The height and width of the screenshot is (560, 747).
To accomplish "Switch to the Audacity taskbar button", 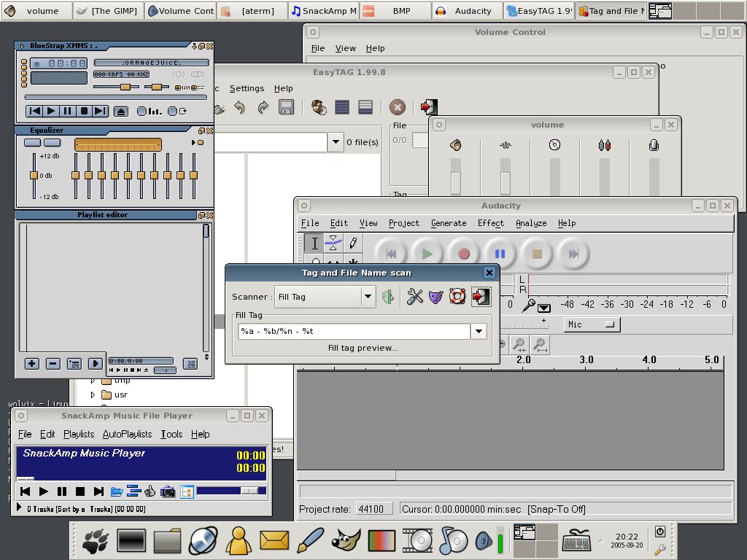I will 468,10.
